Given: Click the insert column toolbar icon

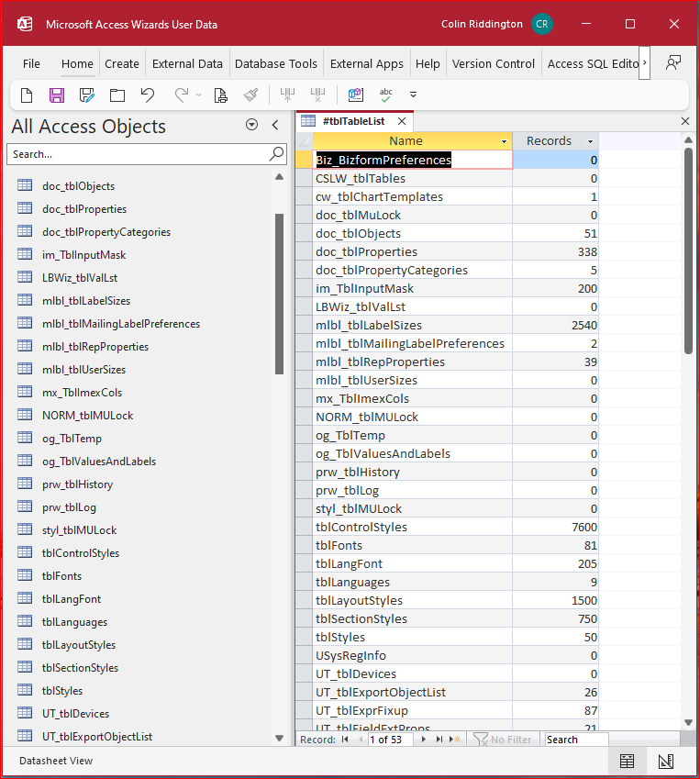Looking at the screenshot, I should (x=287, y=95).
